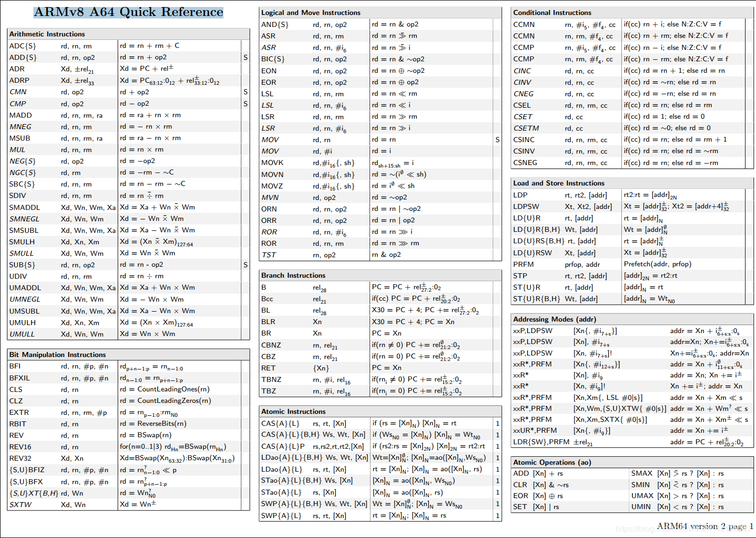This screenshot has height=538, width=756.
Task: Select operands 'Xd, Wn, Wm, Xa' of SMADDL
Action: pyautogui.click(x=88, y=207)
